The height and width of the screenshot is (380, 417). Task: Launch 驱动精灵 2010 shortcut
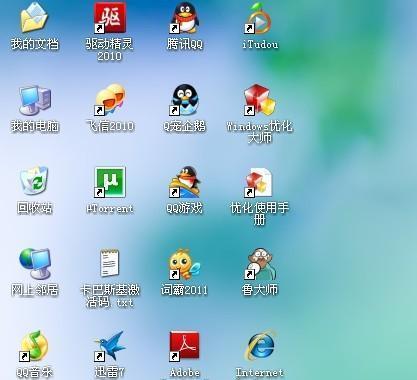[110, 17]
